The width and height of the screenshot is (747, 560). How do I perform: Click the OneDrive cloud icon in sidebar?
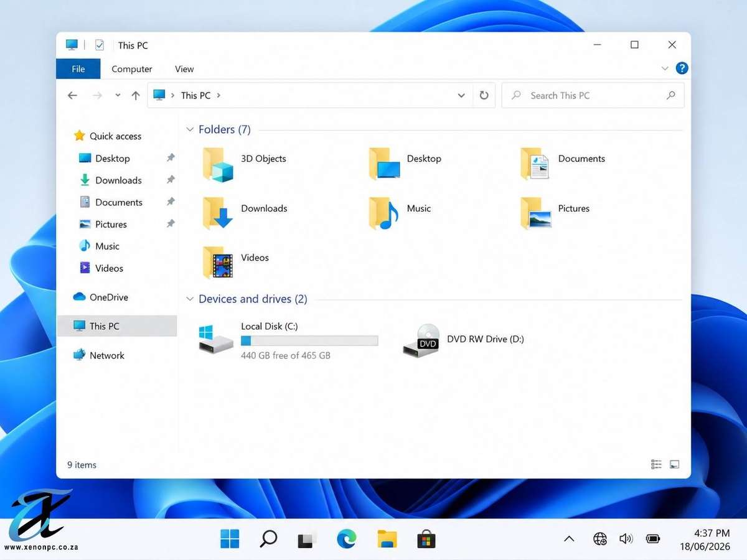click(79, 297)
